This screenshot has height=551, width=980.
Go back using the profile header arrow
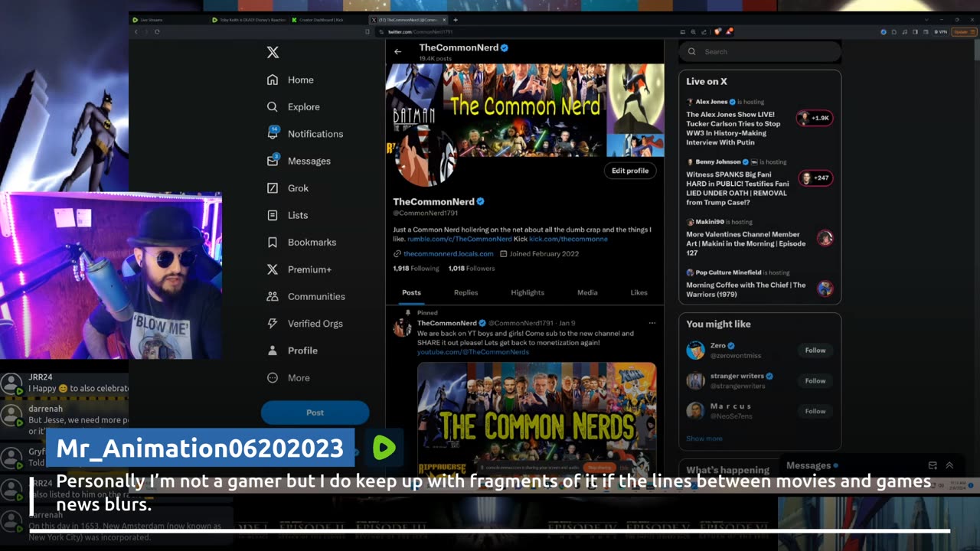click(397, 52)
